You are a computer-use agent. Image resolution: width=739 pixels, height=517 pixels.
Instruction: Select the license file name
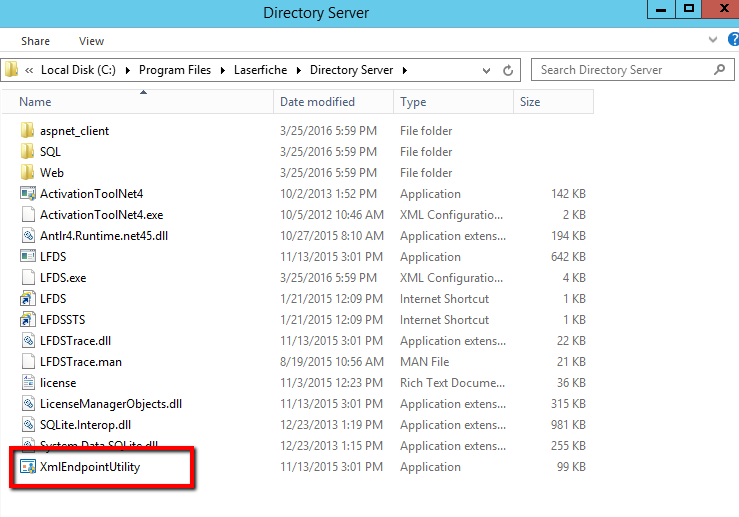(x=58, y=383)
